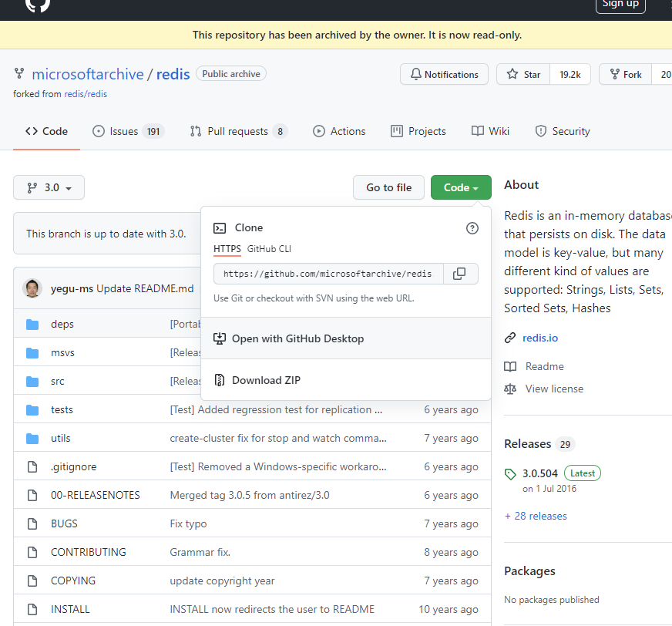Click the Fork button
This screenshot has width=672, height=626.
point(626,74)
